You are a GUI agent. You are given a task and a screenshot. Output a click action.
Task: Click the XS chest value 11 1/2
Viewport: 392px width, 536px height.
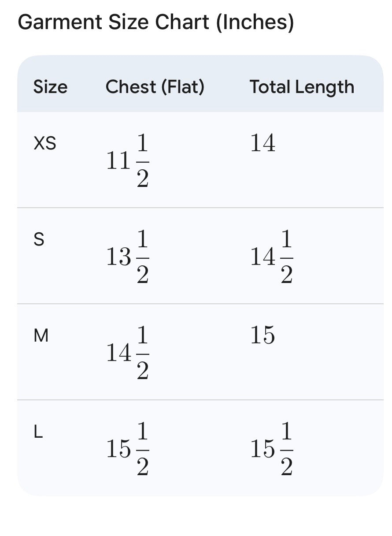tap(128, 161)
